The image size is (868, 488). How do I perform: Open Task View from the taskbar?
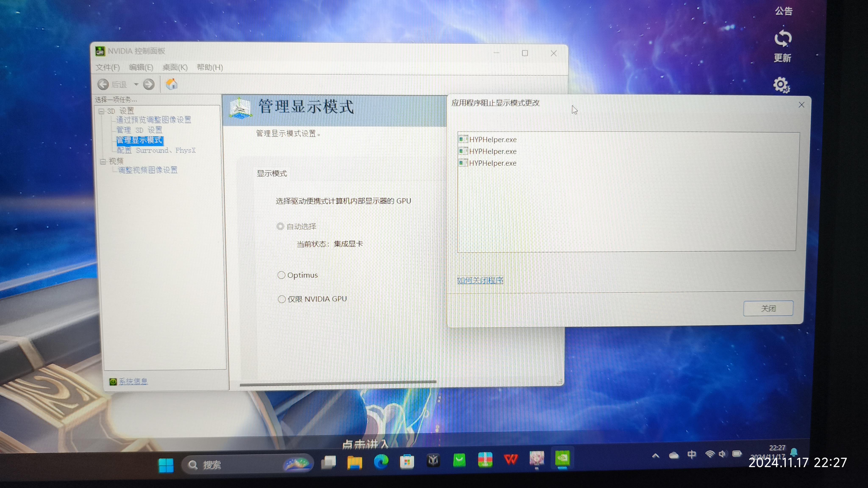(328, 462)
